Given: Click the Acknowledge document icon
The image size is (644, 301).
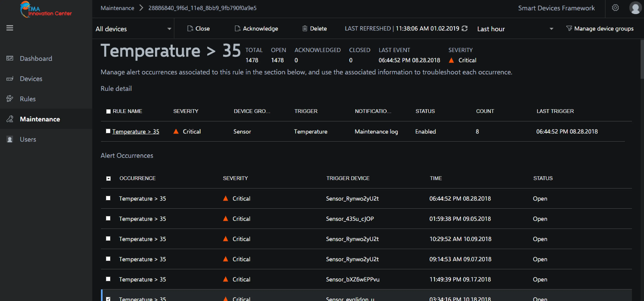Looking at the screenshot, I should [237, 29].
